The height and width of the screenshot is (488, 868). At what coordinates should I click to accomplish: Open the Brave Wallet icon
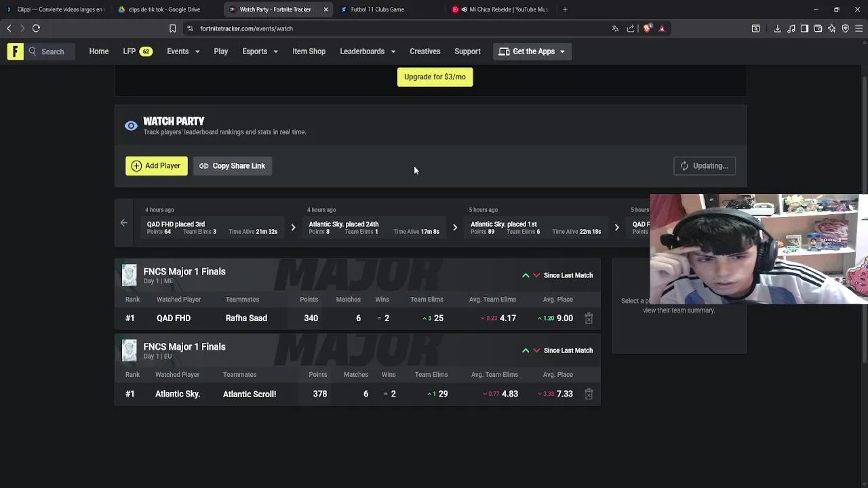818,28
